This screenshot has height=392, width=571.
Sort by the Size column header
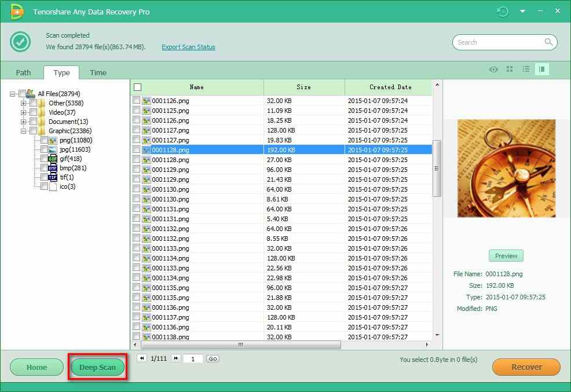303,87
